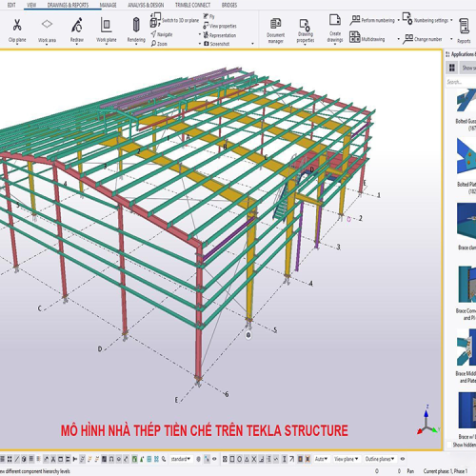
Task: Click the Change number command
Action: coord(423,39)
